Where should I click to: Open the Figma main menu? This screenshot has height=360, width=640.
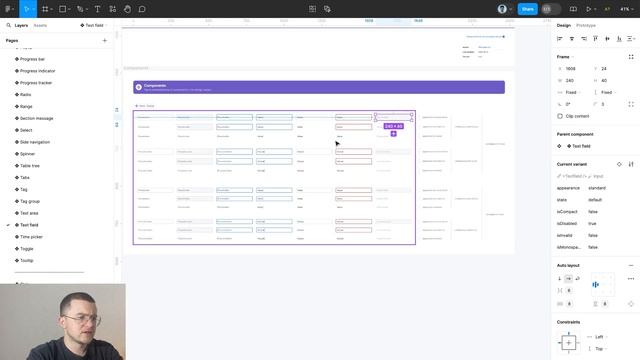tap(8, 9)
